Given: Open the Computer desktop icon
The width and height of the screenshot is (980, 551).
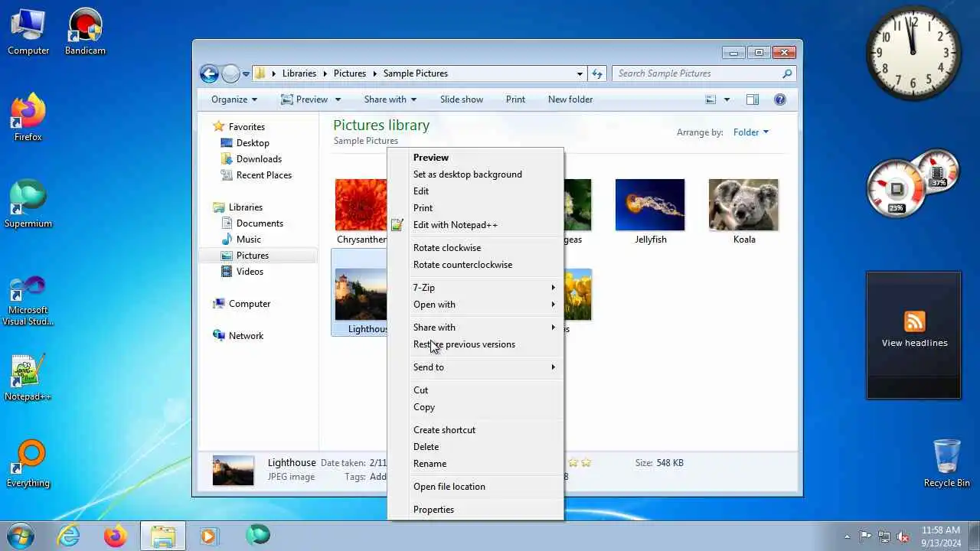Looking at the screenshot, I should (28, 32).
